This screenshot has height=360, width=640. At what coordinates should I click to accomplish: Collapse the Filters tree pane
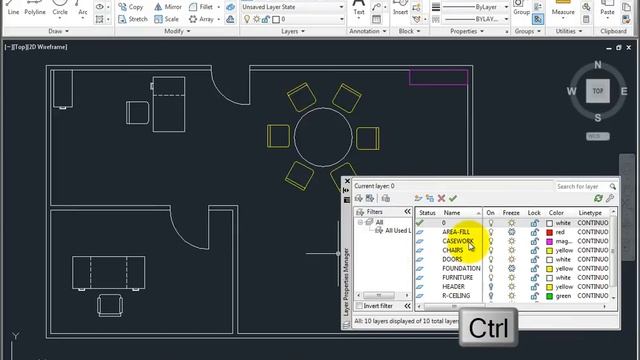(407, 211)
